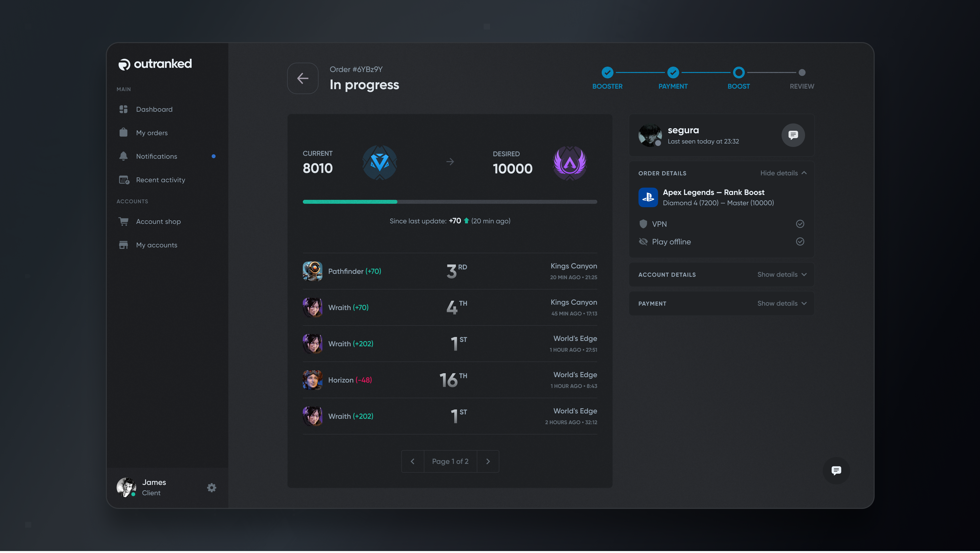This screenshot has width=980, height=553.
Task: Open settings via the gear next to James
Action: pyautogui.click(x=211, y=487)
